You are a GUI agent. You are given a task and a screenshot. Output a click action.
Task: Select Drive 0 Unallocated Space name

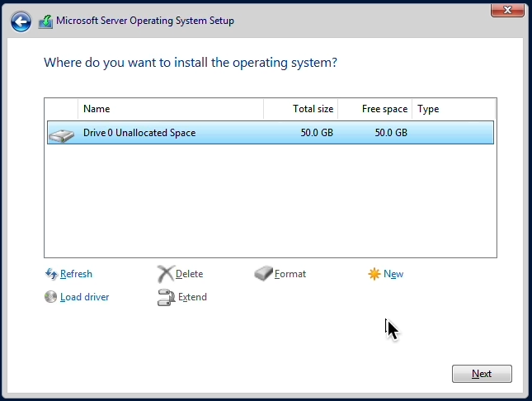click(139, 132)
